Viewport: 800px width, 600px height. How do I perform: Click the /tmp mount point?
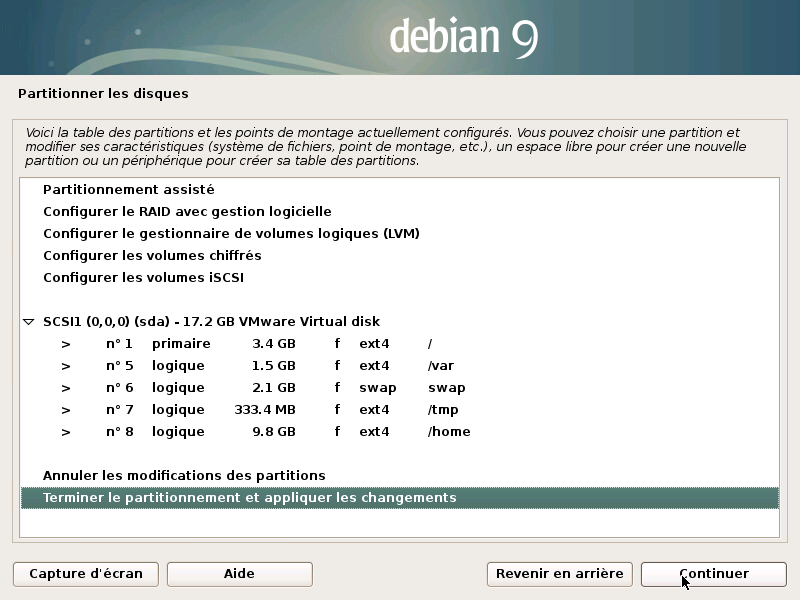[x=443, y=410]
